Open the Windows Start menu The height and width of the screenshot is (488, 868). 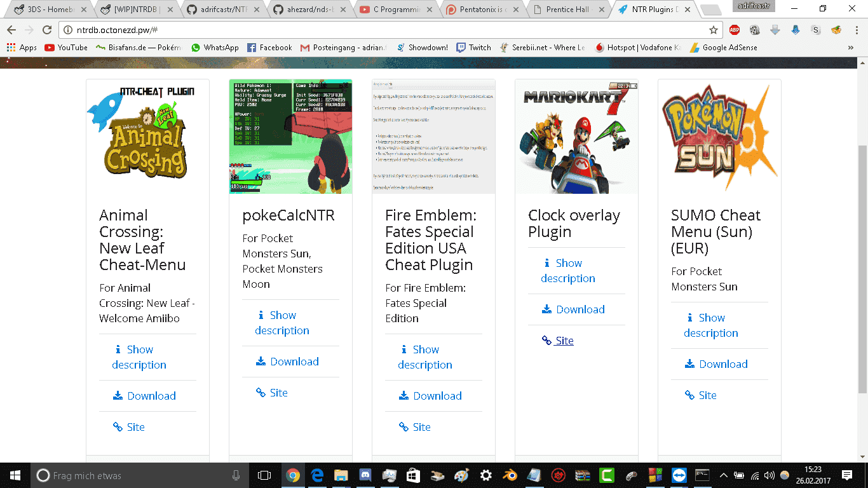click(x=15, y=475)
